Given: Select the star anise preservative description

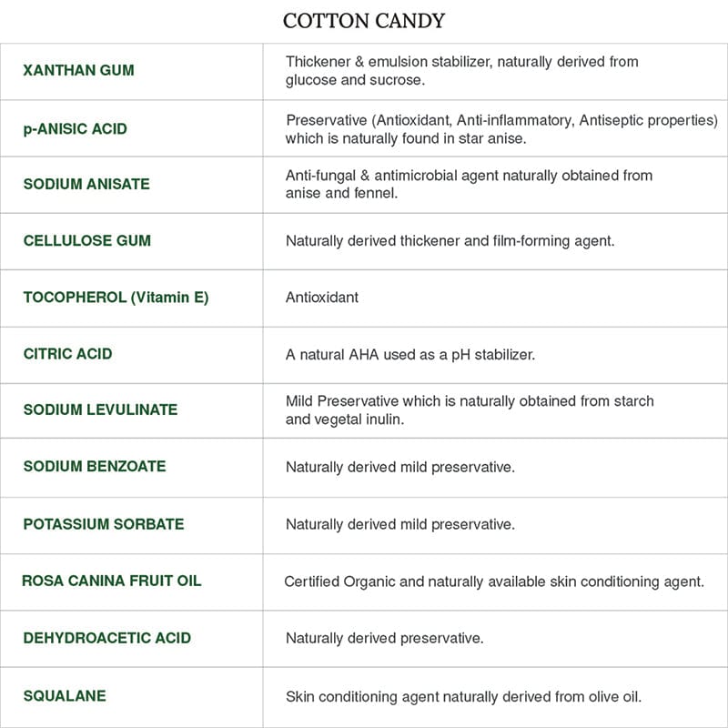Looking at the screenshot, I should [500, 129].
